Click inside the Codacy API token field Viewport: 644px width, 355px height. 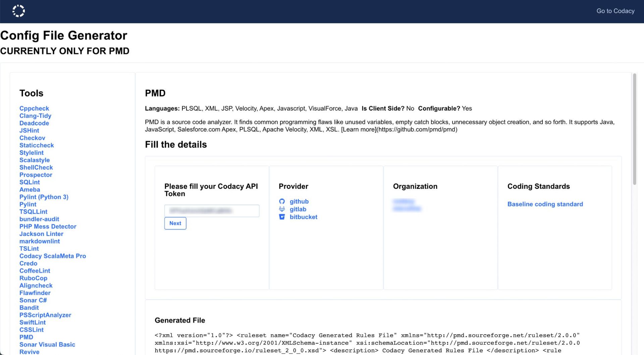(212, 211)
